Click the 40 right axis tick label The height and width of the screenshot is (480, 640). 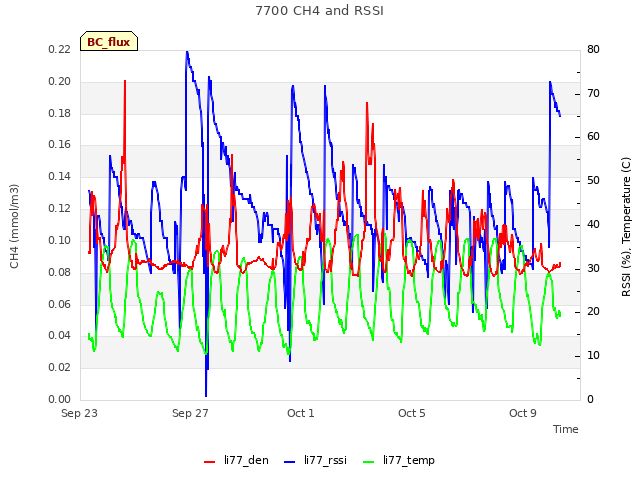(593, 224)
